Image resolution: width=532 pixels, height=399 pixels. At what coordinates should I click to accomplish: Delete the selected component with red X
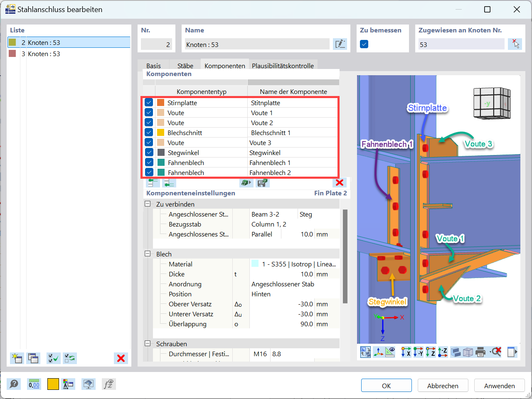click(x=340, y=183)
